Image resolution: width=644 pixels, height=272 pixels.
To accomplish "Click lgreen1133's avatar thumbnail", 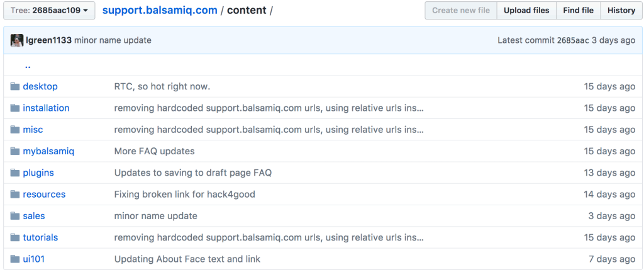I will point(17,40).
